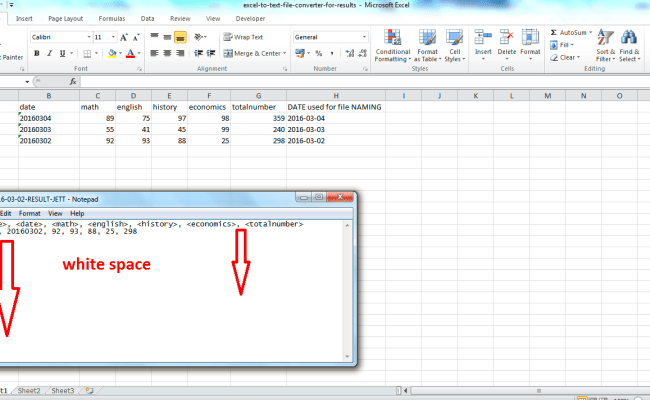Screen dimensions: 650x400
Task: Set Middle Align vertical alignment
Action: coord(167,37)
